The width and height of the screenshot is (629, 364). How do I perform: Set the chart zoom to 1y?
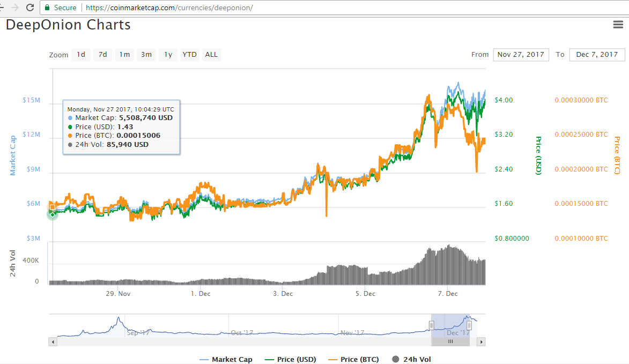coord(168,55)
